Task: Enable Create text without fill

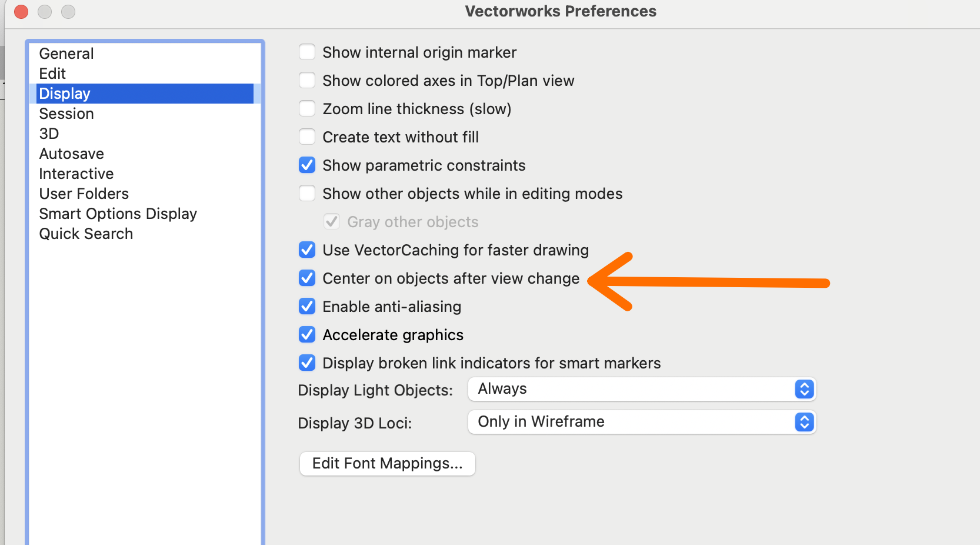Action: (x=307, y=137)
